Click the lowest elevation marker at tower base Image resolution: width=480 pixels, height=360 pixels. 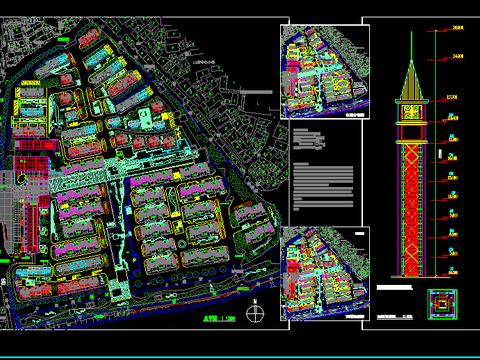[x=453, y=271]
